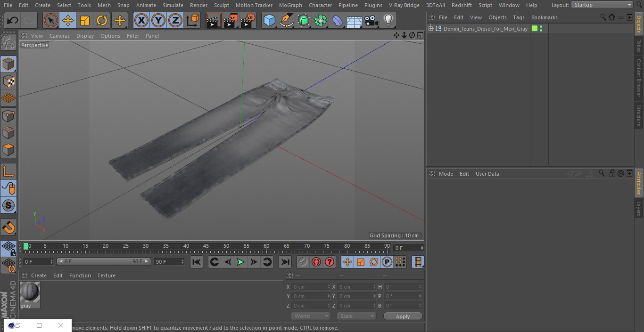Switch to Polygons mode
The height and width of the screenshot is (332, 644).
point(8,150)
